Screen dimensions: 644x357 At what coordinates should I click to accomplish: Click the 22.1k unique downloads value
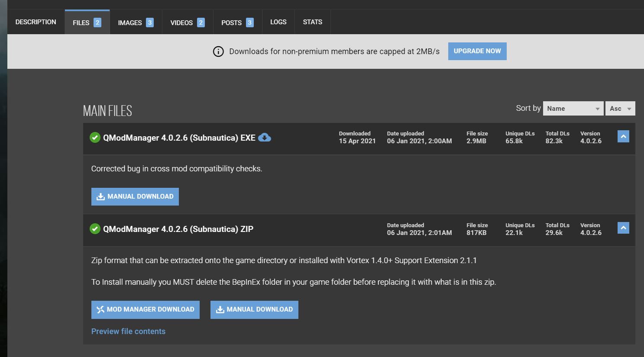514,233
